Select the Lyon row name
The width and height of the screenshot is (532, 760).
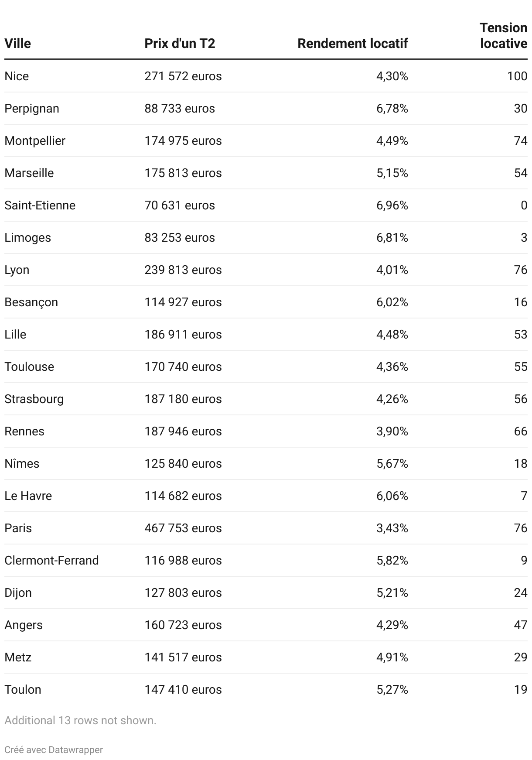(17, 270)
